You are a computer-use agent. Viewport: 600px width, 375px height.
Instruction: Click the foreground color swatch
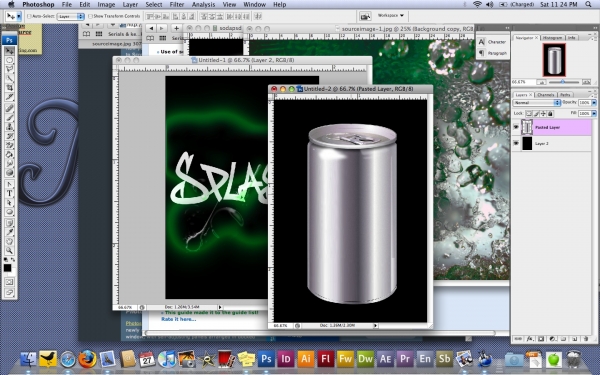coord(7,268)
